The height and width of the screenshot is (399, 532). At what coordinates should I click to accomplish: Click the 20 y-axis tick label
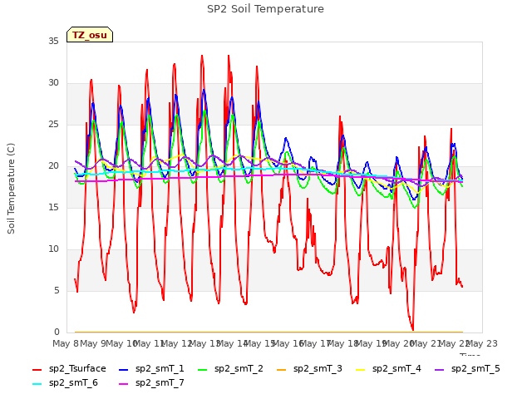53,166
